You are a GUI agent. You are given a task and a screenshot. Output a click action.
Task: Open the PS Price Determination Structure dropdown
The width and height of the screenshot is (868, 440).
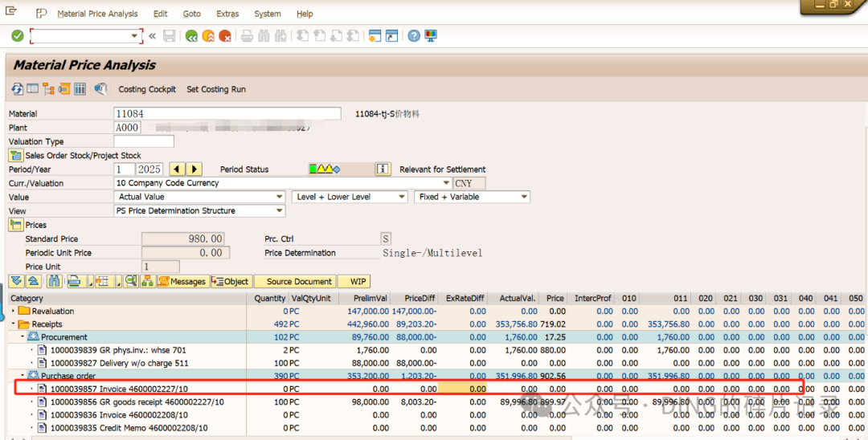point(280,210)
